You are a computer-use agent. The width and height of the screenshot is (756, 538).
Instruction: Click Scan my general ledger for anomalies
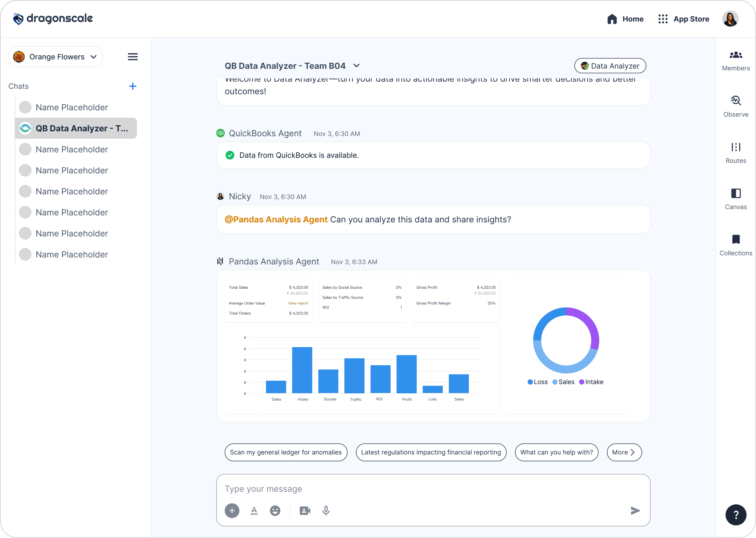286,452
